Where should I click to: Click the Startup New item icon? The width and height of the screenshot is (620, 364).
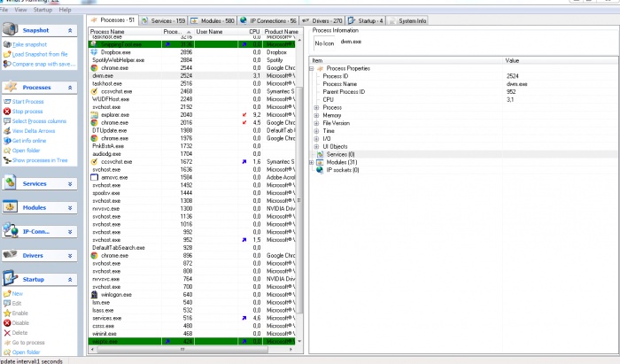[7, 294]
